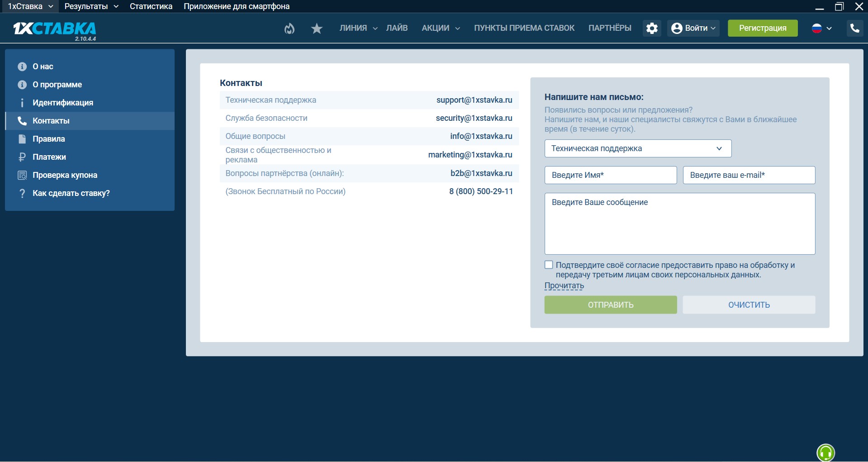Click the ОЧИСТИТЬ button

point(749,305)
